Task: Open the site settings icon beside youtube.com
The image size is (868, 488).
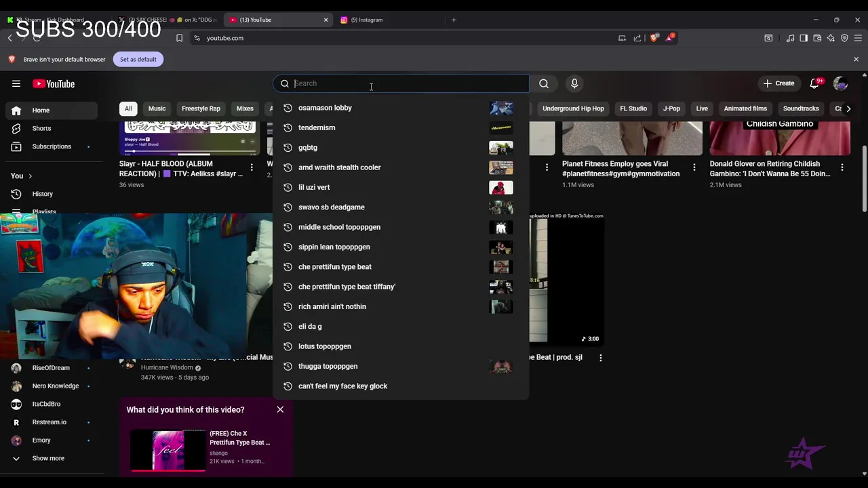Action: [197, 38]
